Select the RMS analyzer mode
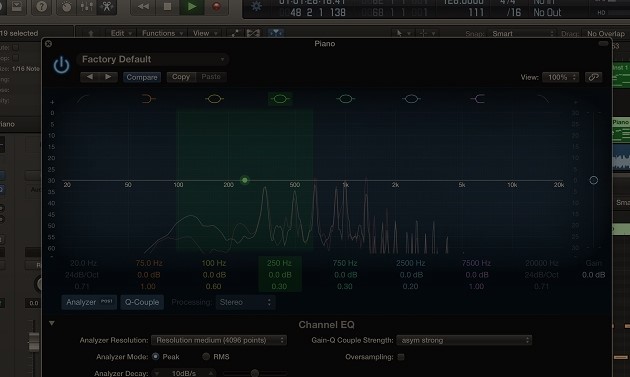This screenshot has width=630, height=377. [206, 357]
